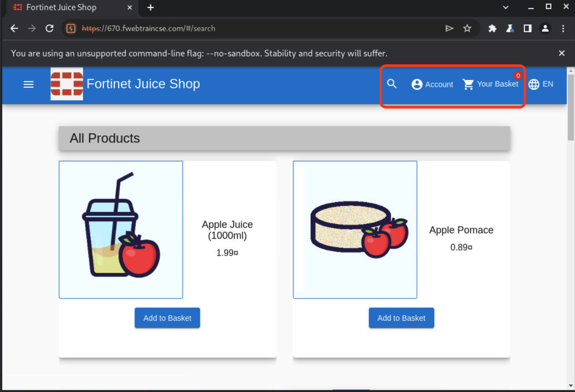575x392 pixels.
Task: Open Your Basket
Action: (x=491, y=84)
